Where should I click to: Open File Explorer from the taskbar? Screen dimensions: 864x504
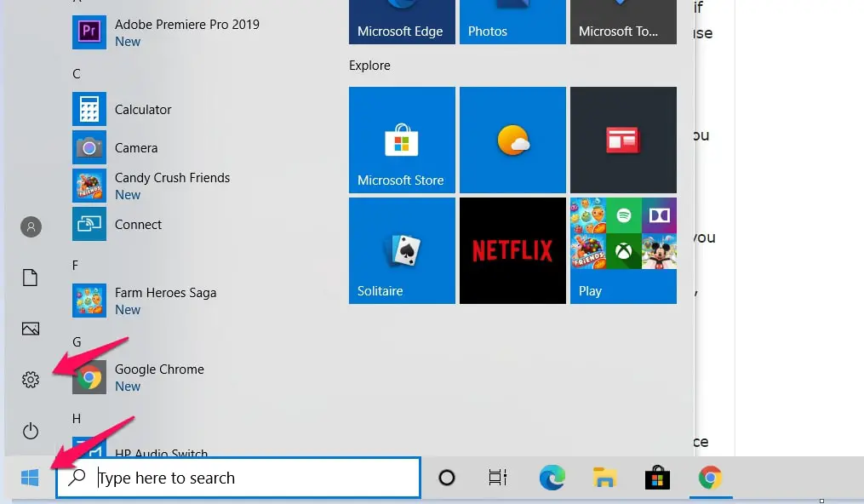click(604, 478)
